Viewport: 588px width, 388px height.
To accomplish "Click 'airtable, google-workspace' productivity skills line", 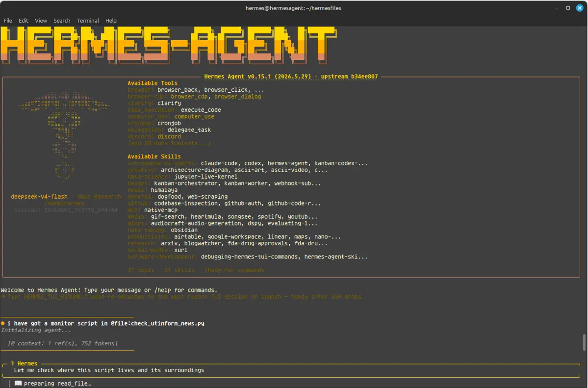I will click(257, 237).
